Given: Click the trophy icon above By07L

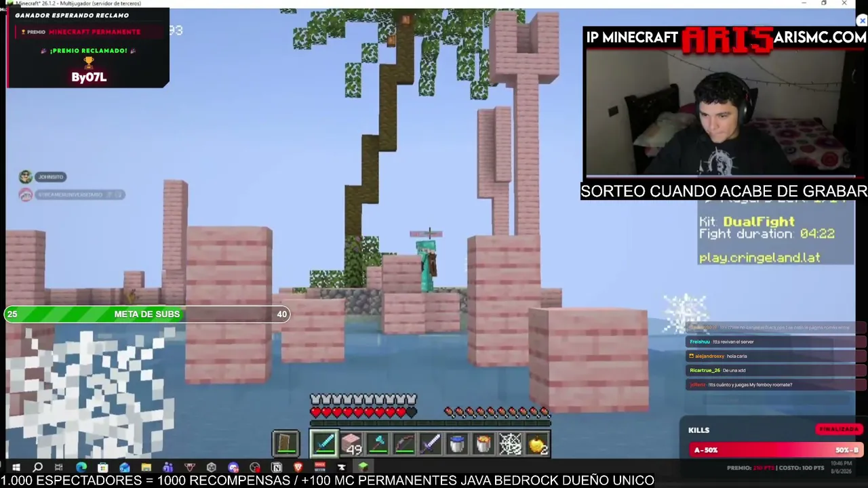Looking at the screenshot, I should pyautogui.click(x=88, y=62).
